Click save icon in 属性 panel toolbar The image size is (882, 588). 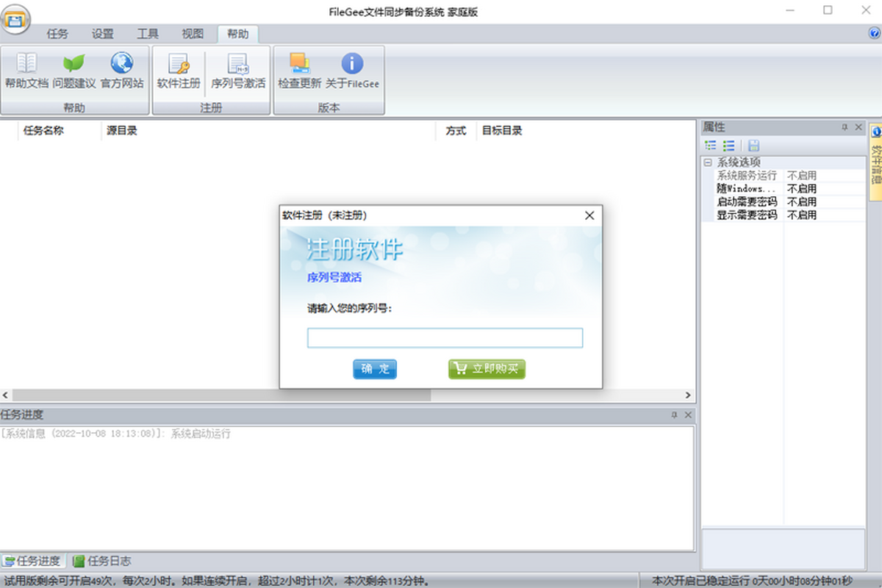(754, 146)
